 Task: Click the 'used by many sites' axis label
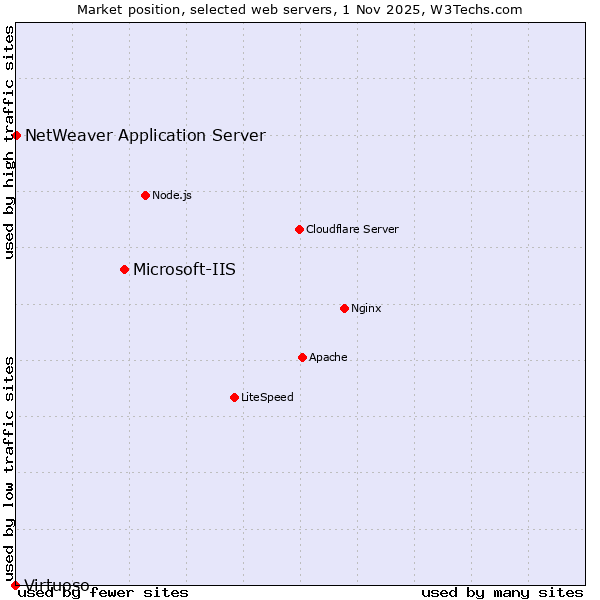point(502,593)
